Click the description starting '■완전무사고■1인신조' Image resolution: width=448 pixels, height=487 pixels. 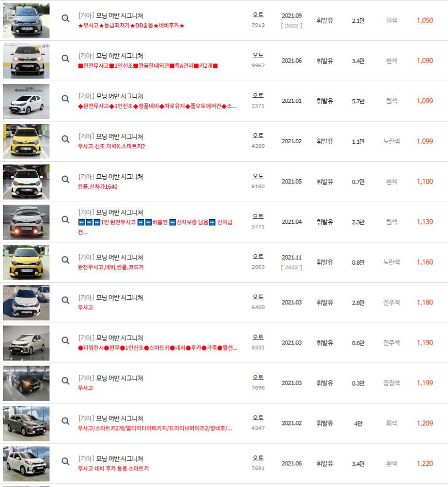(148, 66)
